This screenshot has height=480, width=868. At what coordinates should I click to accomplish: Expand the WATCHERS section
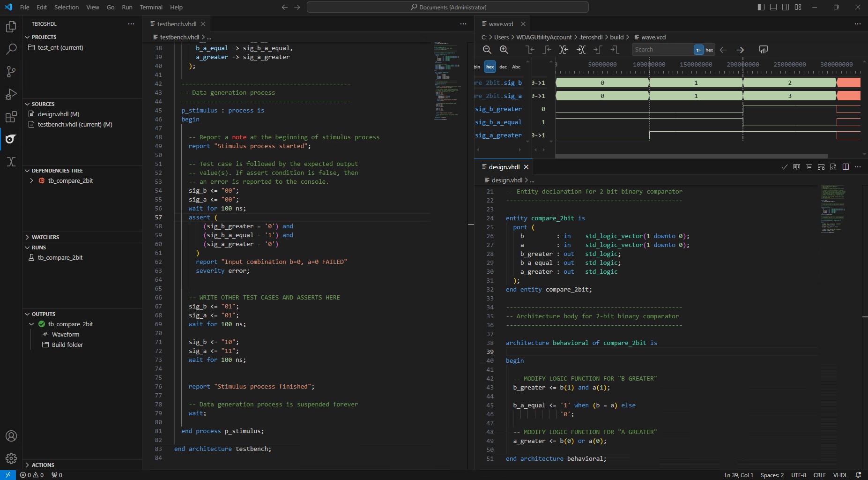[x=82, y=237]
